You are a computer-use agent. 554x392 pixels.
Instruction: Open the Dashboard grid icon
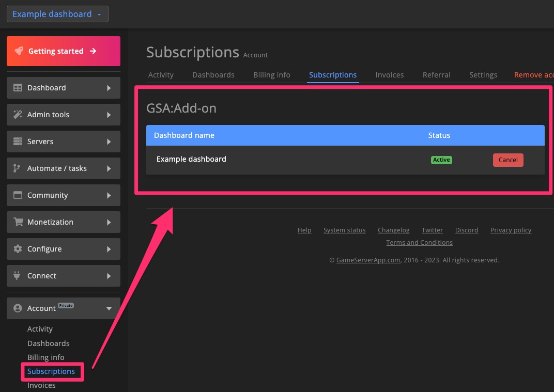17,88
